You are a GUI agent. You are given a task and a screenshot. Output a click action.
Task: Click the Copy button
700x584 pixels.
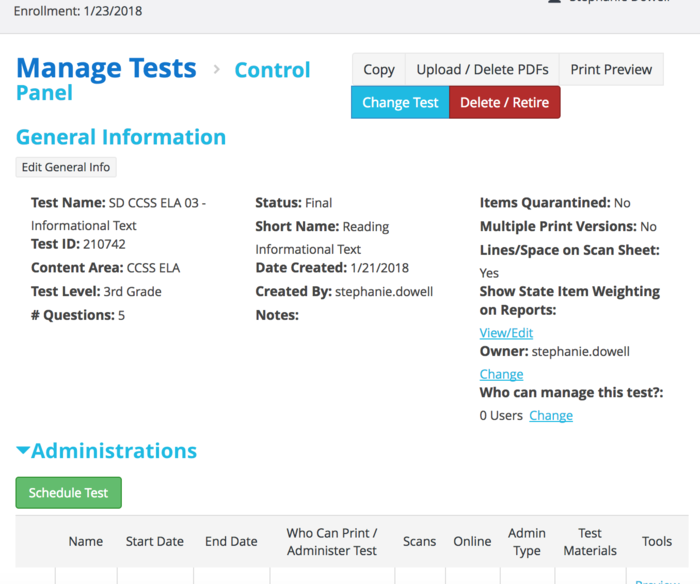pos(378,69)
